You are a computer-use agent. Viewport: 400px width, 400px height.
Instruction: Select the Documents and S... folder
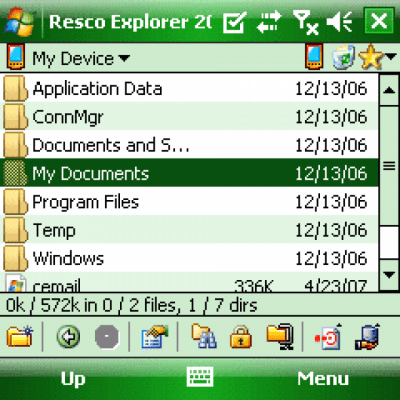[x=189, y=145]
